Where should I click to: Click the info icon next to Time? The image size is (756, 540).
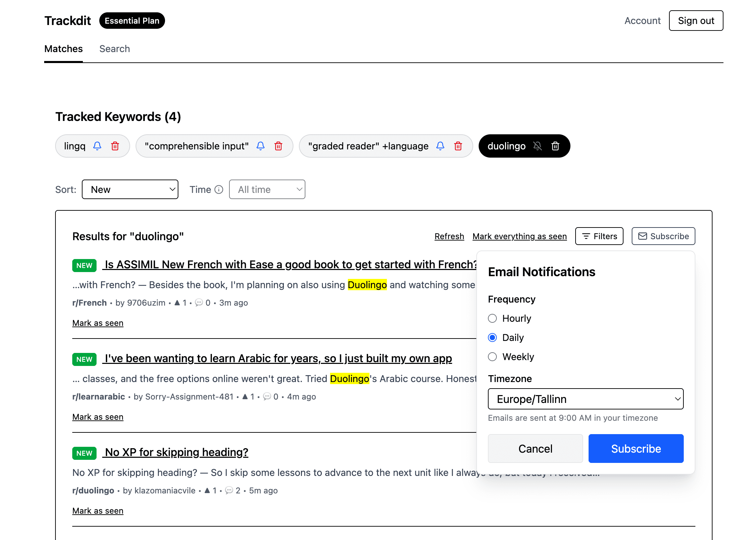click(x=219, y=189)
